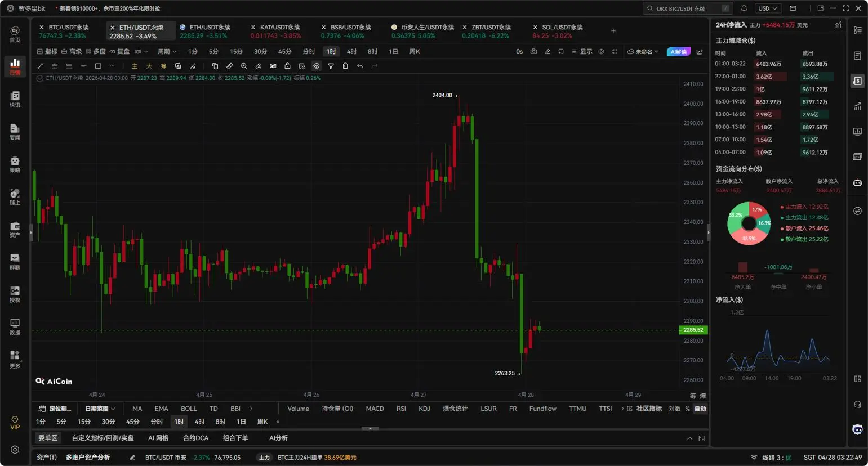Select the 合约DCA bottom tab
This screenshot has width=868, height=466.
click(x=195, y=438)
